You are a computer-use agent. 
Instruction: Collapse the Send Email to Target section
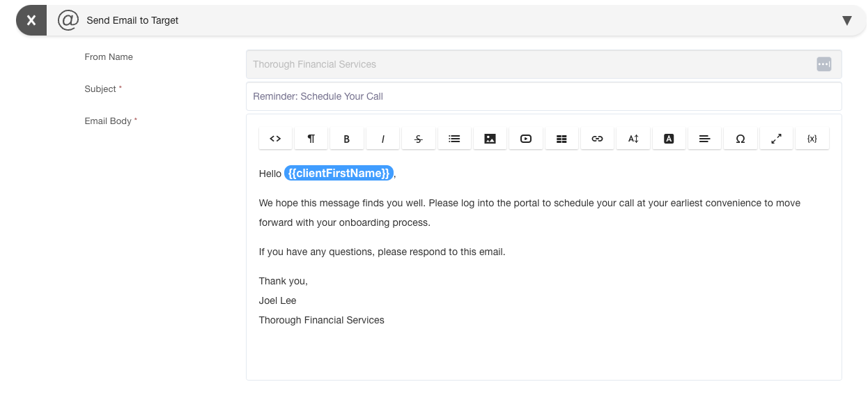coord(847,20)
